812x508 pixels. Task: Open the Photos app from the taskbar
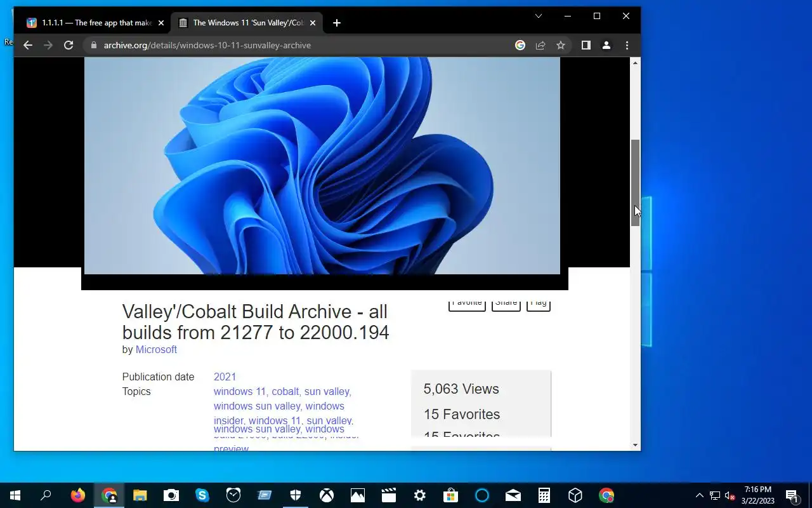click(358, 495)
